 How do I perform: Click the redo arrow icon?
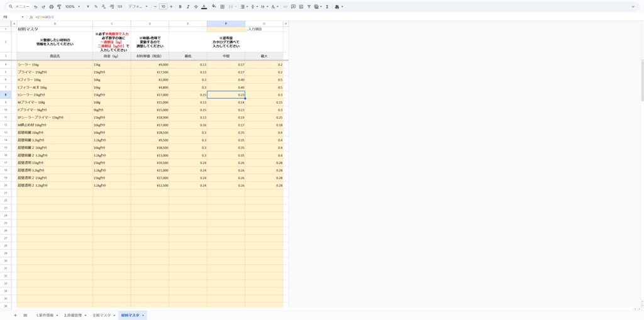tap(43, 6)
